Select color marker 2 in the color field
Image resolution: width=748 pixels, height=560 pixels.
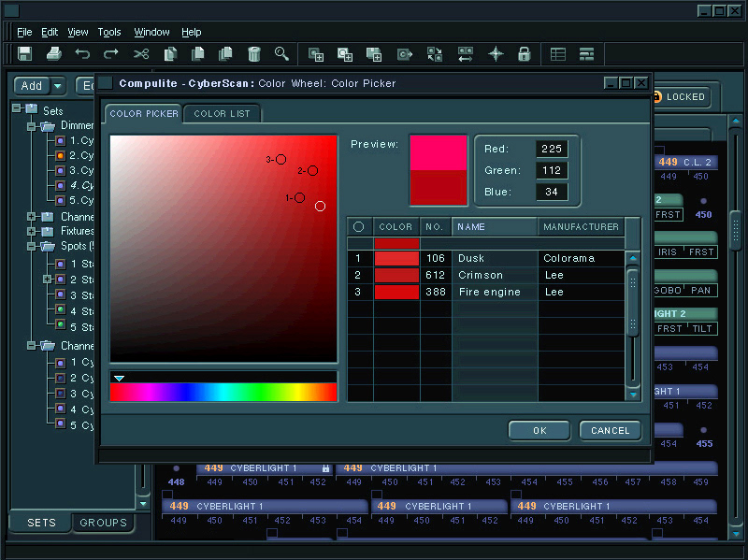(312, 170)
